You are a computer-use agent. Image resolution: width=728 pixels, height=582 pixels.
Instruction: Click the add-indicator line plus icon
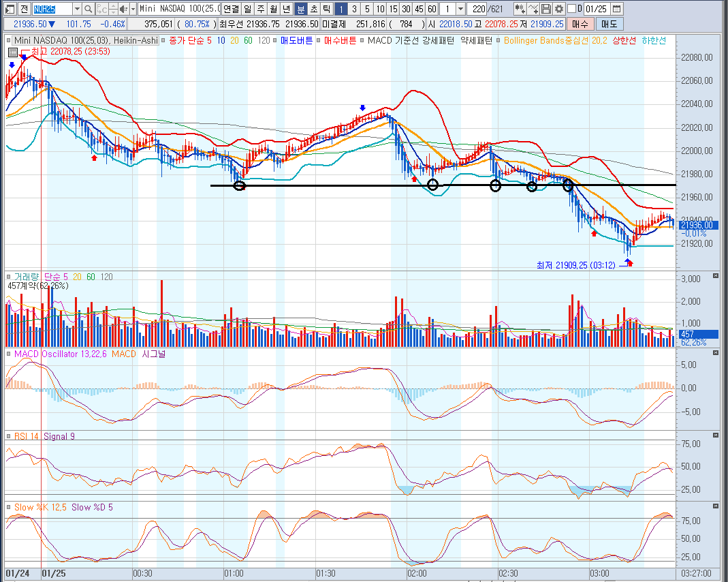coord(533,8)
